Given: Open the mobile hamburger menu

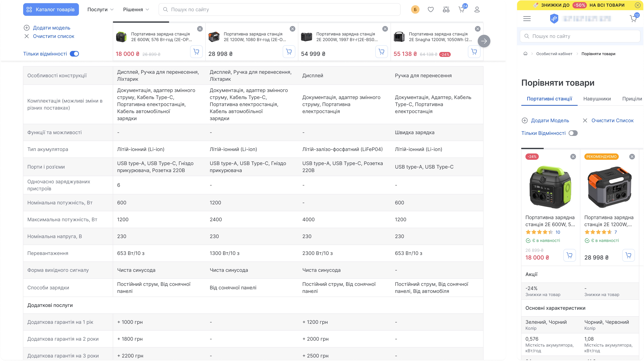Looking at the screenshot, I should [527, 19].
